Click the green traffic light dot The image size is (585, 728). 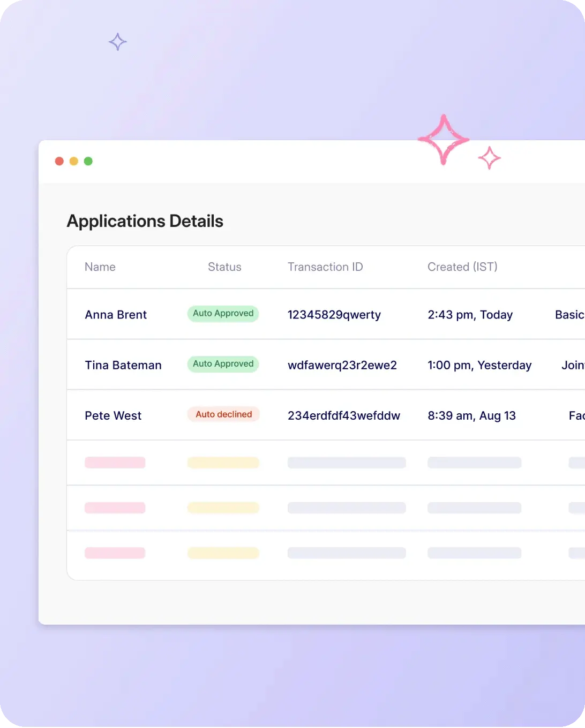click(88, 161)
